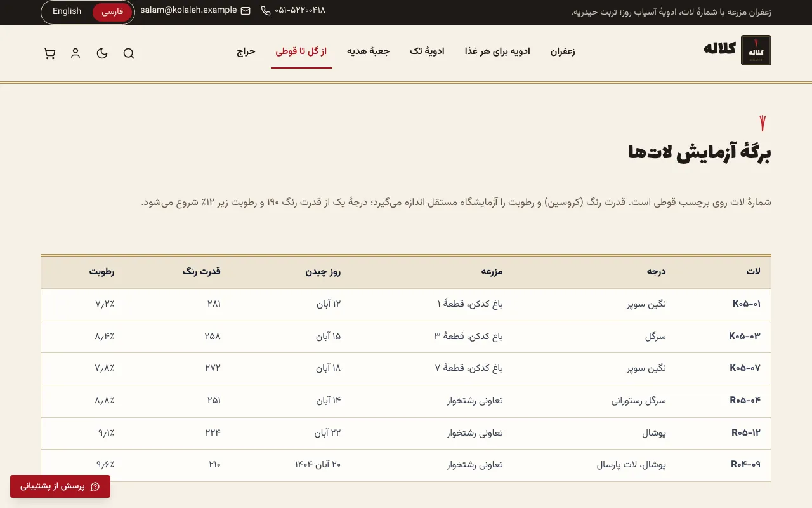The width and height of the screenshot is (812, 508).
Task: Open the user account icon
Action: tap(75, 53)
